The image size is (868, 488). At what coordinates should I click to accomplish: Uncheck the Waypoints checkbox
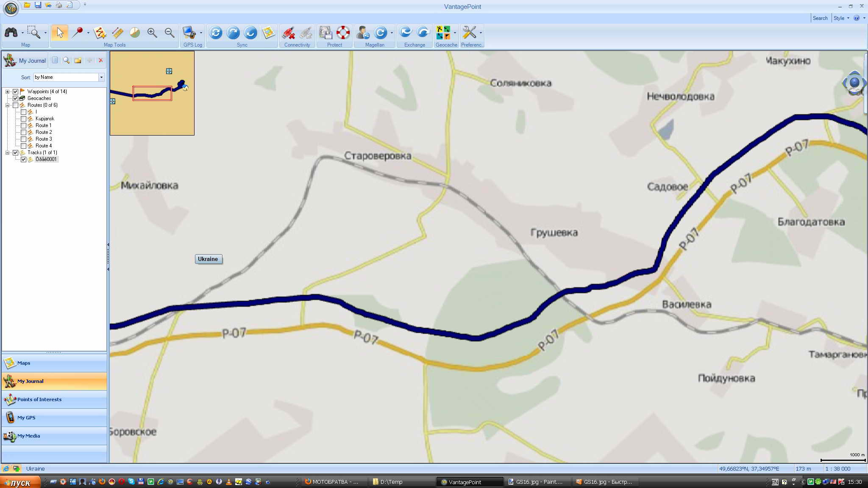pos(16,91)
